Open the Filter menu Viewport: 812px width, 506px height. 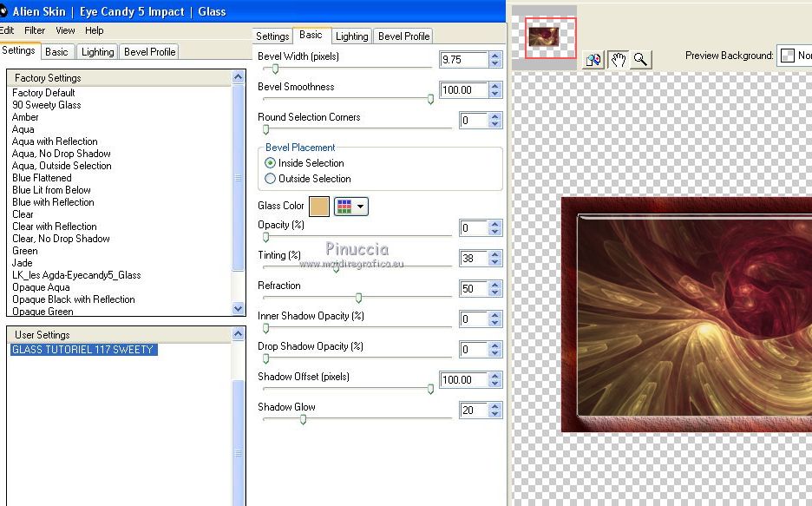coord(35,30)
